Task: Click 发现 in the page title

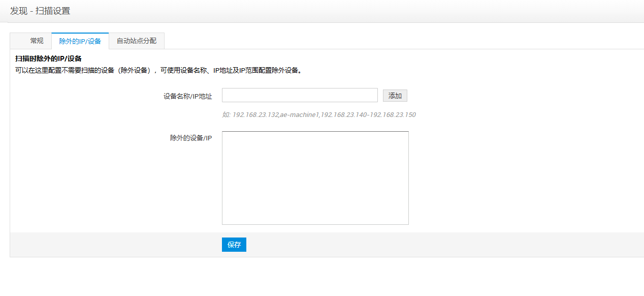Action: tap(19, 11)
